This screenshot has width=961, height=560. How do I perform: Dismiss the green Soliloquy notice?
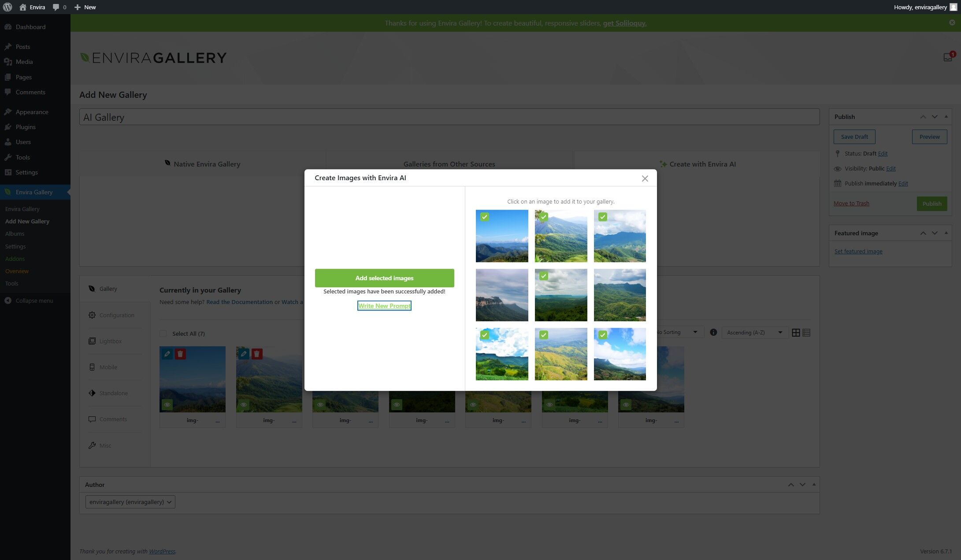tap(952, 22)
